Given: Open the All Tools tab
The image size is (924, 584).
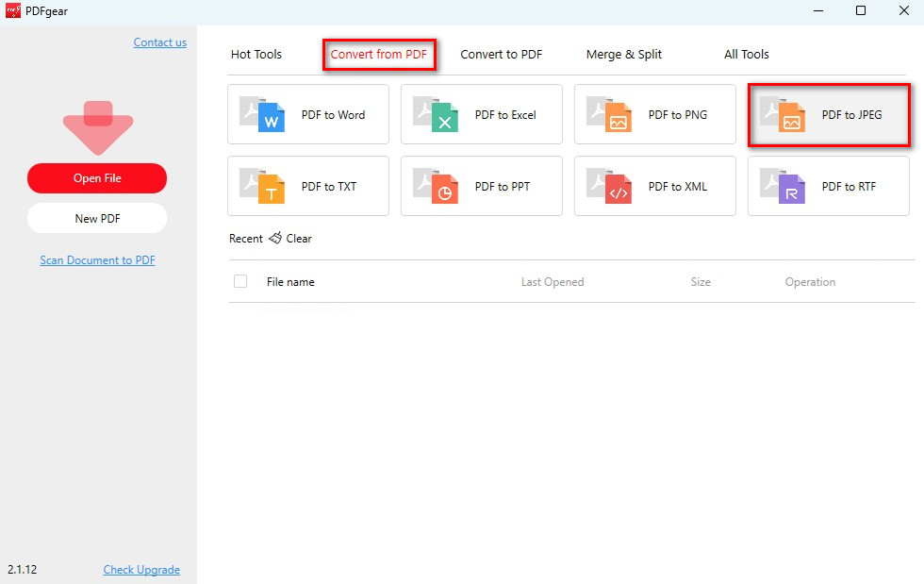Looking at the screenshot, I should pos(746,54).
